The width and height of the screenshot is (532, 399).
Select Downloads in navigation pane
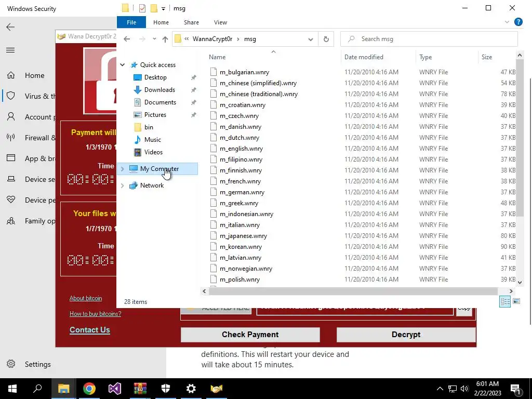point(159,90)
